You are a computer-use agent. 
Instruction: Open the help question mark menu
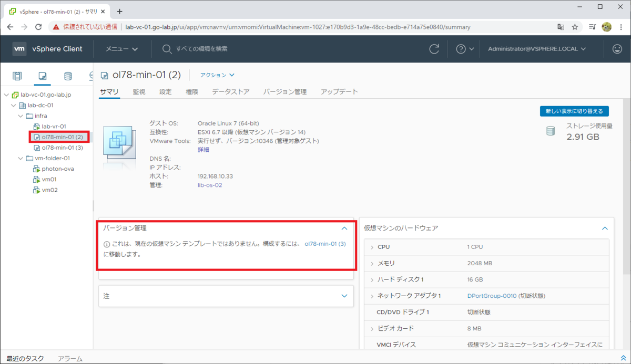[x=465, y=49]
